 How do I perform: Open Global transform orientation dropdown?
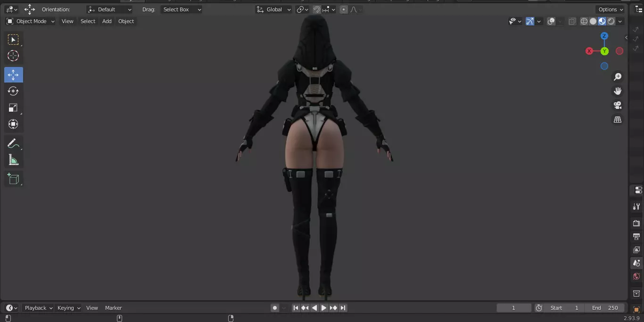pyautogui.click(x=273, y=9)
